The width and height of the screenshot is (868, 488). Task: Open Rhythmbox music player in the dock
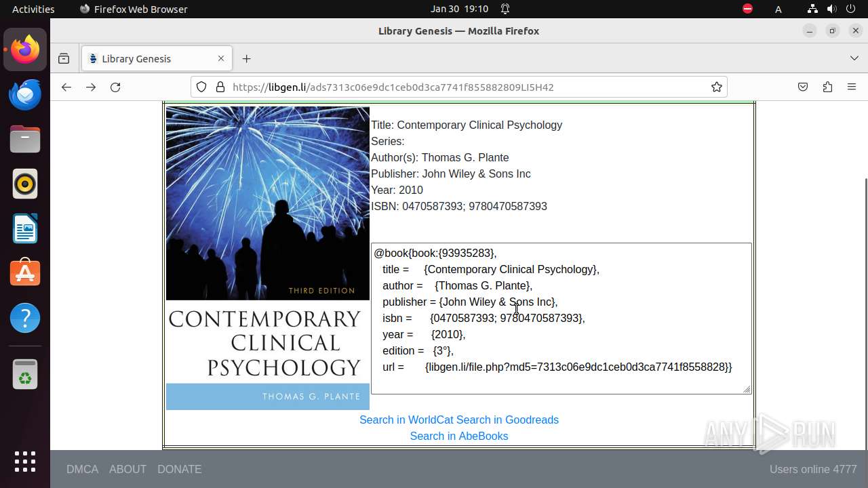click(x=25, y=184)
